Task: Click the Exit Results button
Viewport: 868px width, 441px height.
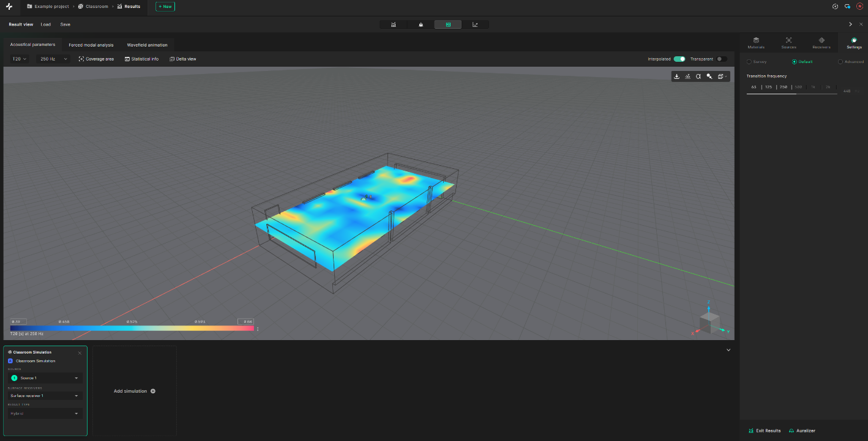Action: [x=765, y=431]
